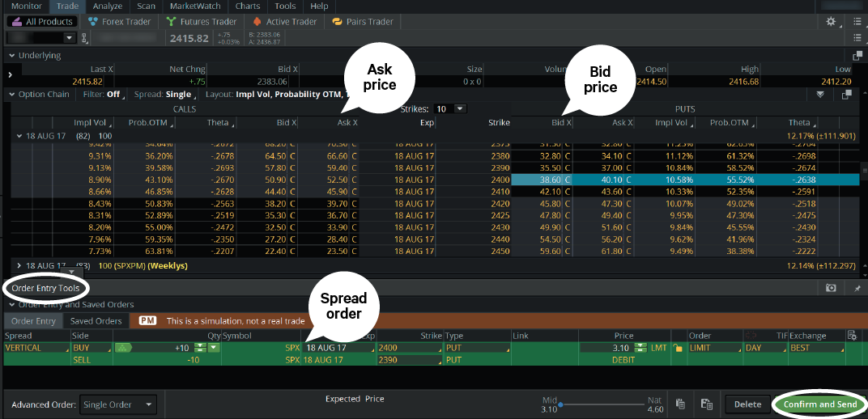The image size is (868, 419).
Task: Open the list menu icon beside the gear
Action: (x=857, y=22)
